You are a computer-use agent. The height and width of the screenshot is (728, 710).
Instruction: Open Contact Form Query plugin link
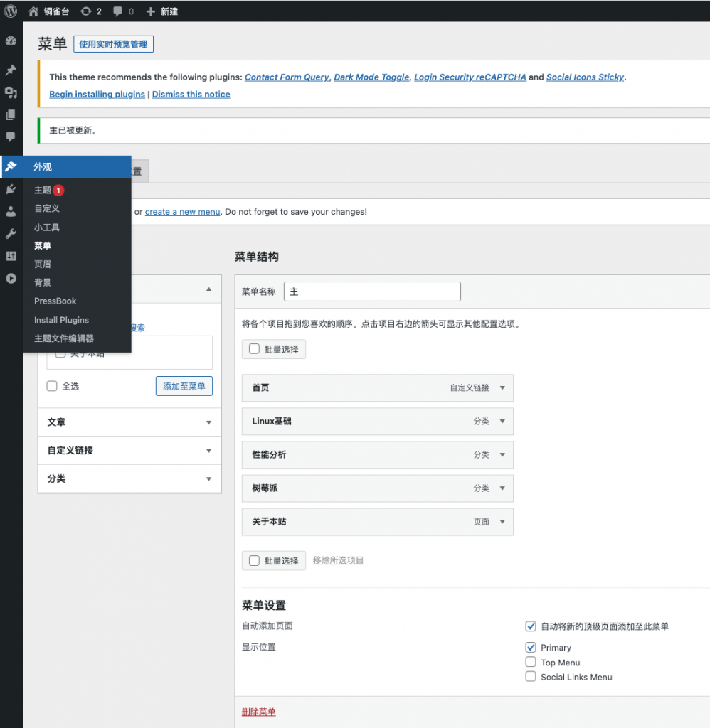point(287,77)
